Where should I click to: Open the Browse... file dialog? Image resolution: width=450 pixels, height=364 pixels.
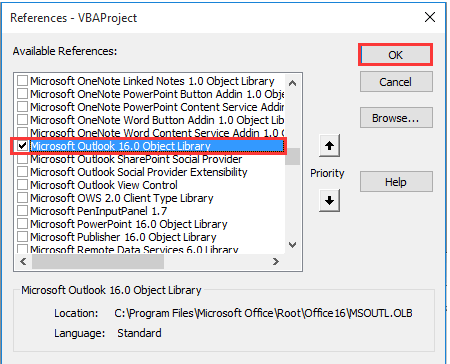coord(396,118)
